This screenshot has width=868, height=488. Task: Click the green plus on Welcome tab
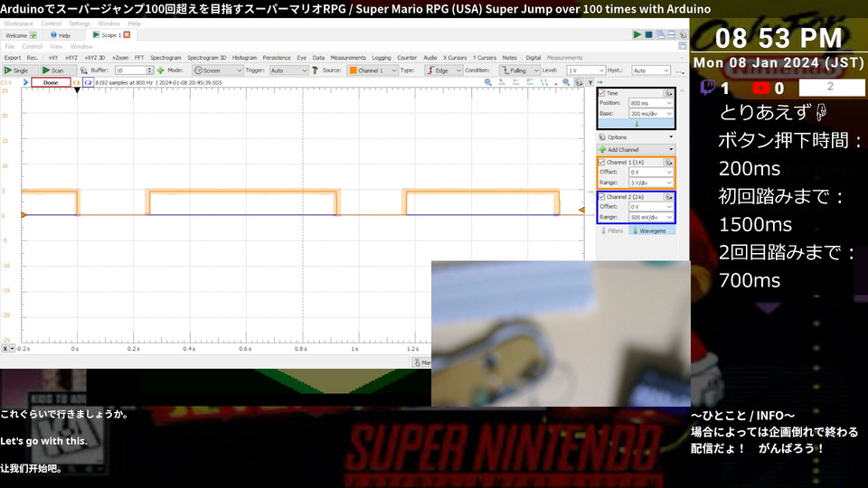point(33,35)
